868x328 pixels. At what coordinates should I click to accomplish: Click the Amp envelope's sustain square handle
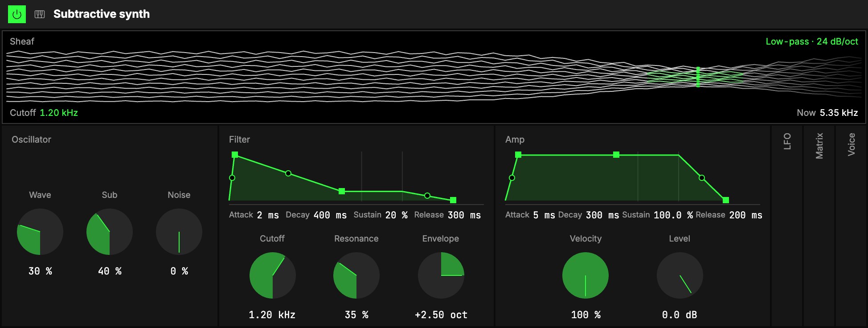coord(616,155)
